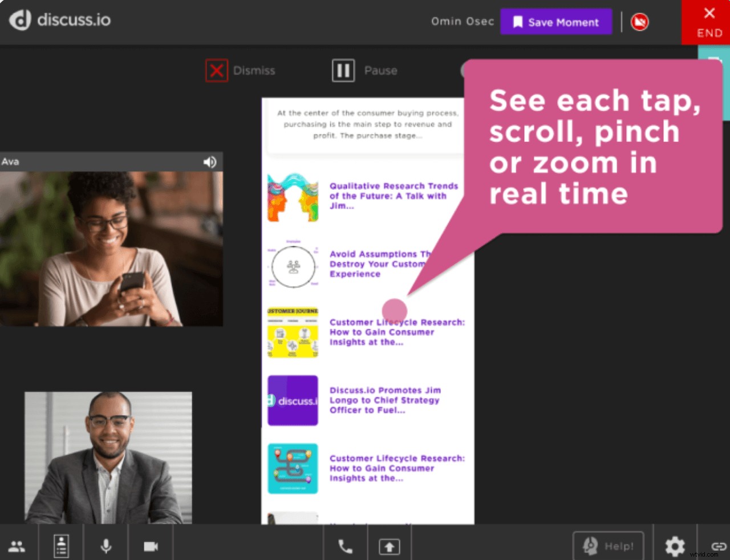Open the Qualitative Research Trends article
This screenshot has height=560, width=730.
[x=394, y=196]
